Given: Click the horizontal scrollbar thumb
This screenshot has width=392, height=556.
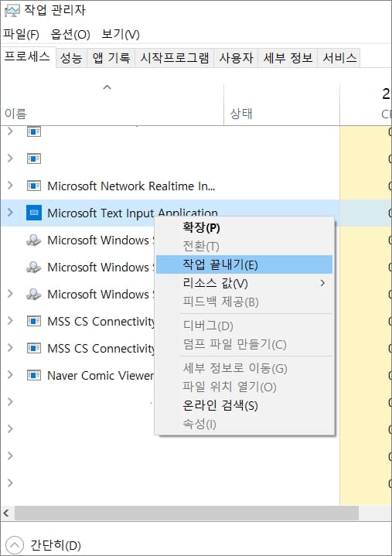Looking at the screenshot, I should pyautogui.click(x=186, y=513).
